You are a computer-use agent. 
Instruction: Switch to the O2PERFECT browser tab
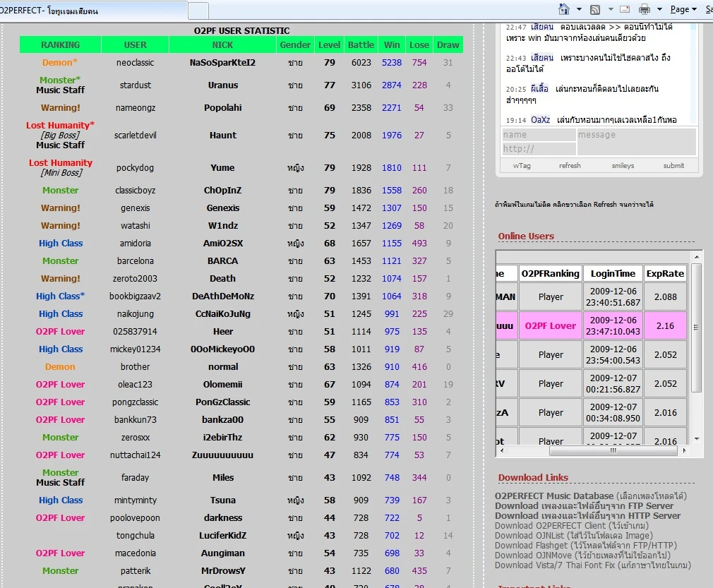93,11
